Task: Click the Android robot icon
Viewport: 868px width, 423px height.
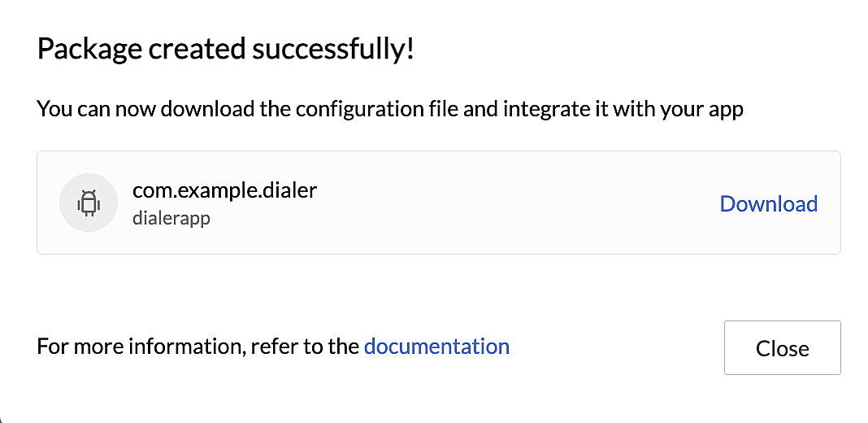Action: [x=89, y=203]
